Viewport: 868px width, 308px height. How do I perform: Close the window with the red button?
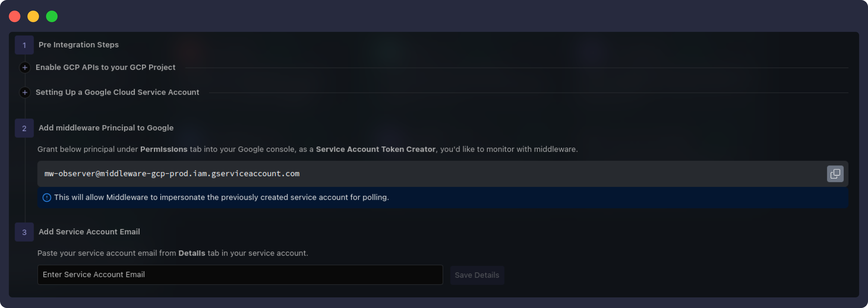pos(15,17)
